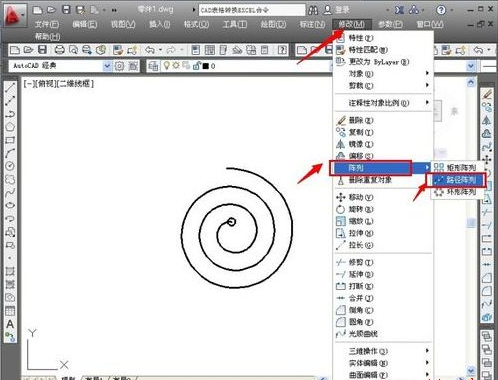
Task: Select the Arc draw tool
Action: (x=10, y=153)
